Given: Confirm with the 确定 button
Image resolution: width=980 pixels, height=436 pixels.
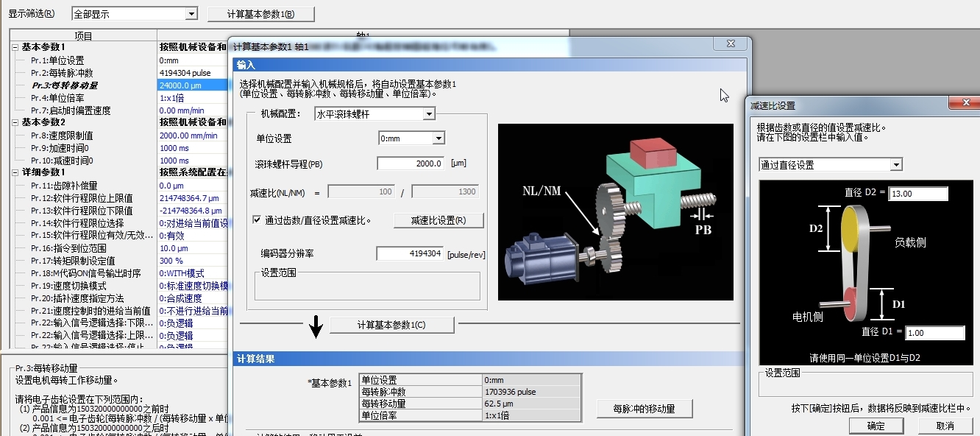Looking at the screenshot, I should 876,426.
